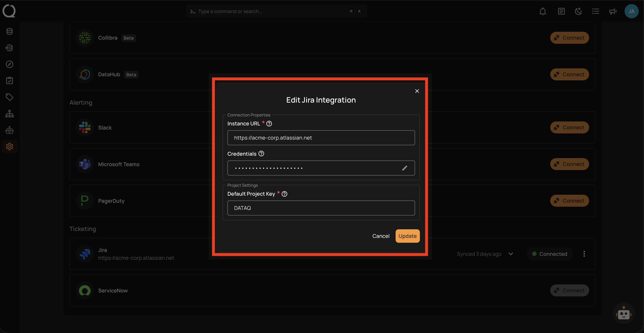
Task: Click the app logo in top-left corner
Action: tap(9, 11)
